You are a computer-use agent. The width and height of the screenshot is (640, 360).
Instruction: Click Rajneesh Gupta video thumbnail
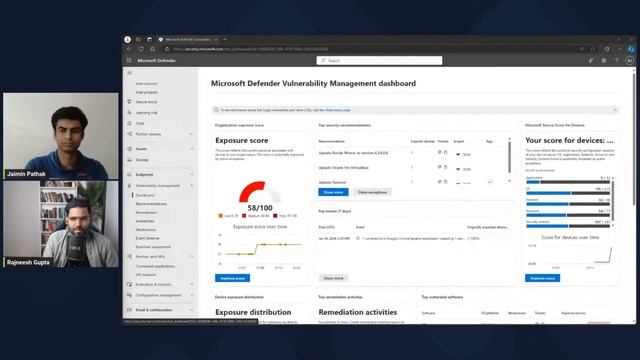coord(61,224)
